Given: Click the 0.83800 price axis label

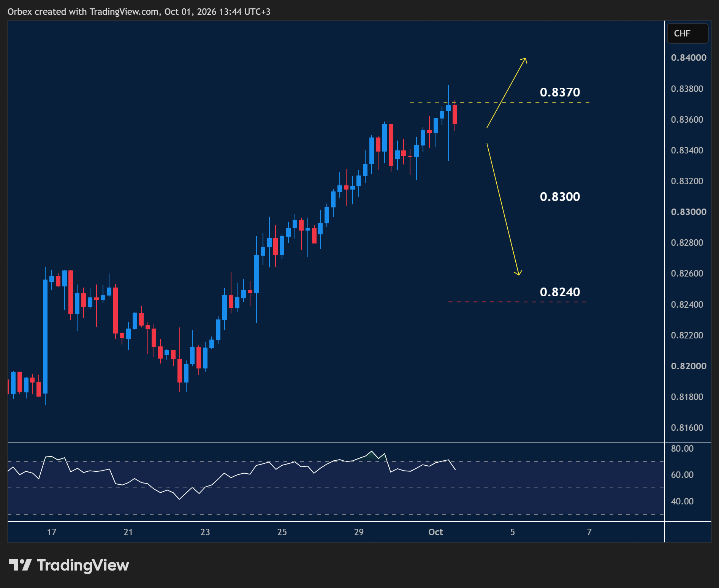Looking at the screenshot, I should pyautogui.click(x=687, y=89).
